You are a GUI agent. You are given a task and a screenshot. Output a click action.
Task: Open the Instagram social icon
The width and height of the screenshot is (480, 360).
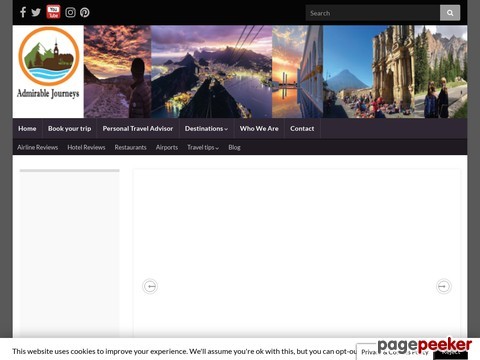70,13
